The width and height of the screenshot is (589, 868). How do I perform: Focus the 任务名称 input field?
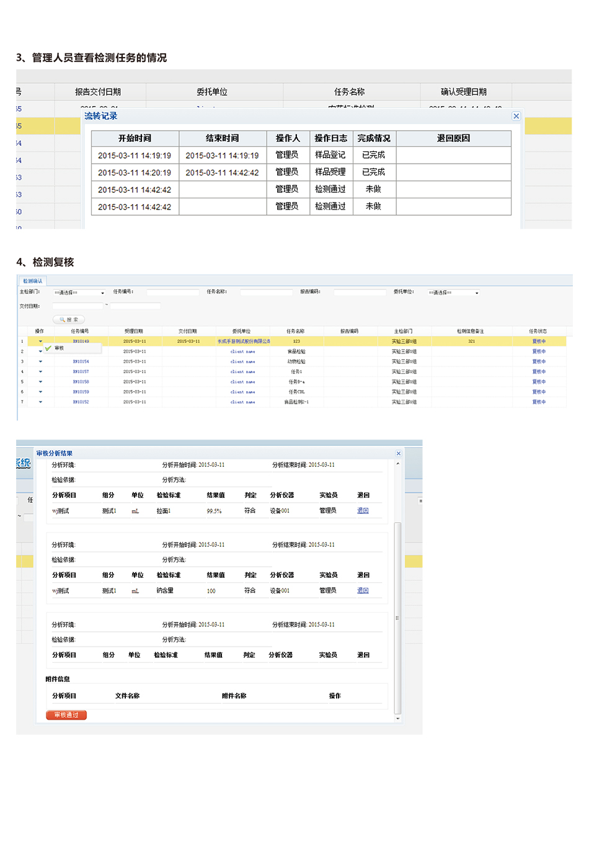[x=267, y=292]
